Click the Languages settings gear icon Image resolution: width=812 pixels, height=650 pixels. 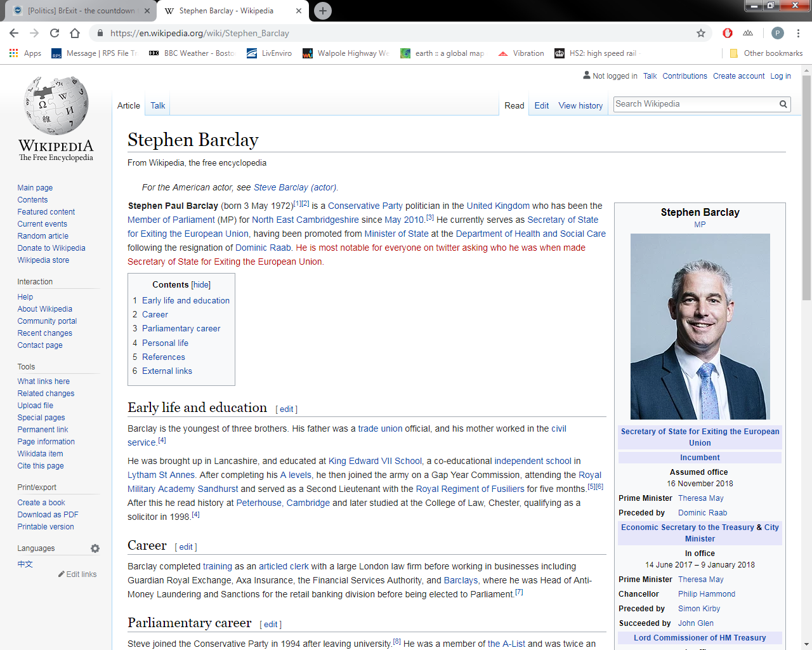pyautogui.click(x=95, y=548)
